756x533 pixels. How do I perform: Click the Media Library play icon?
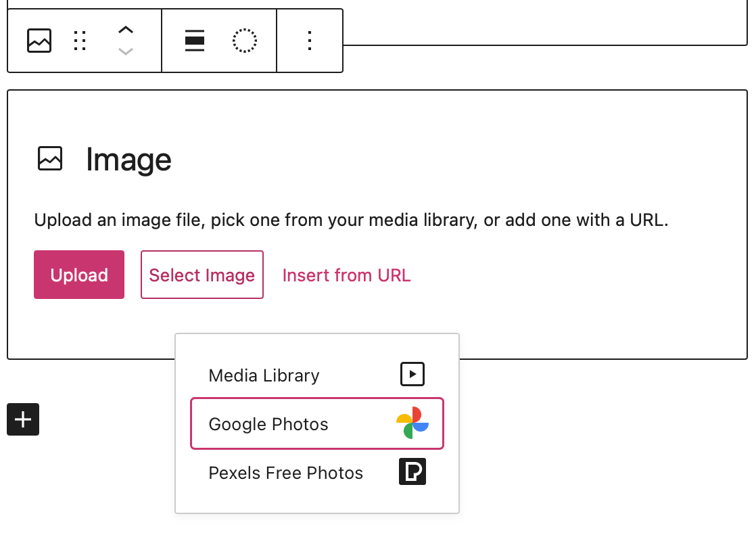pos(412,374)
